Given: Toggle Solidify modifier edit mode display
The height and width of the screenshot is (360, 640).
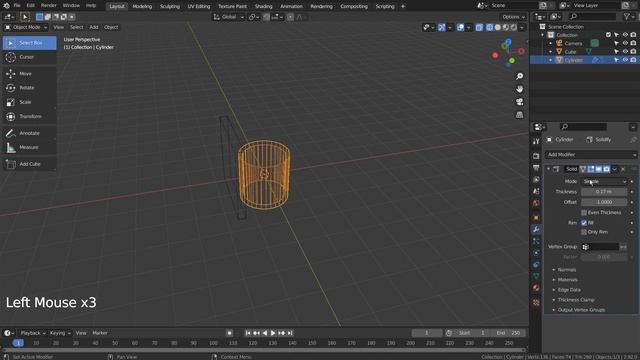Looking at the screenshot, I should pos(591,169).
